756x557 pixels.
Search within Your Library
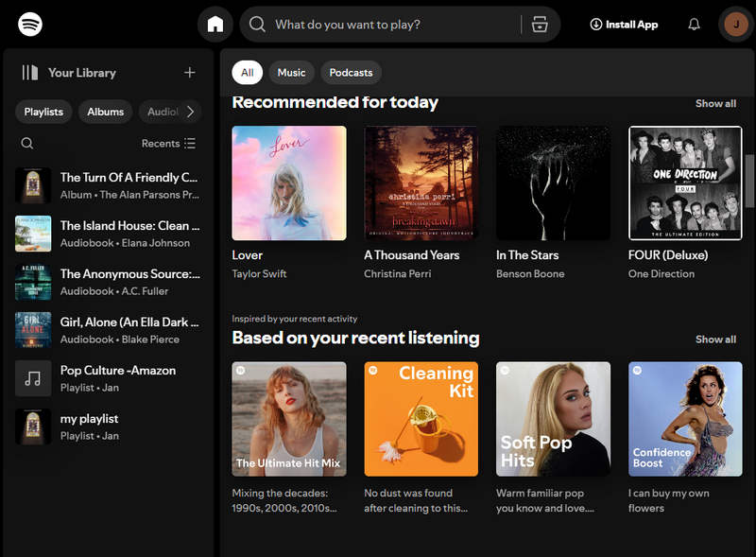[27, 144]
